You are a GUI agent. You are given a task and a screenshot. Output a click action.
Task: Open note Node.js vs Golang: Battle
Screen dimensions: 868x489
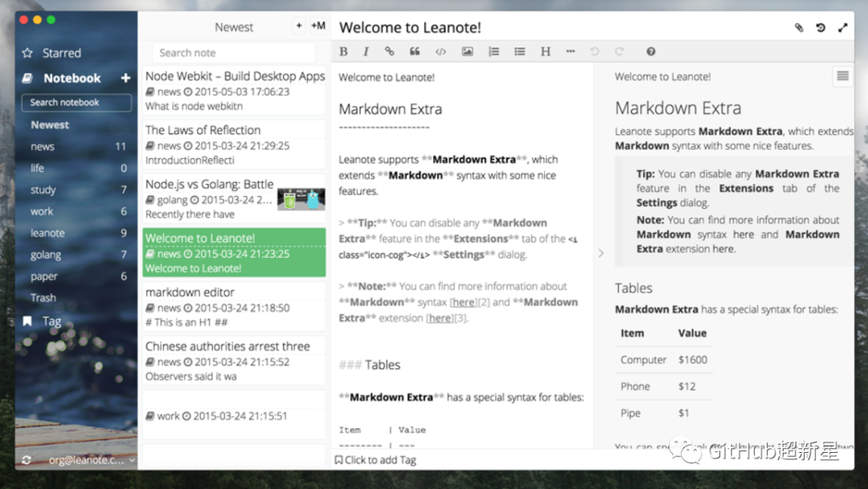click(234, 199)
